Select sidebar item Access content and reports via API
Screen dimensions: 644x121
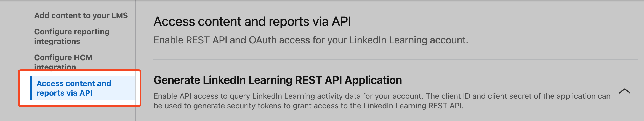pos(74,88)
